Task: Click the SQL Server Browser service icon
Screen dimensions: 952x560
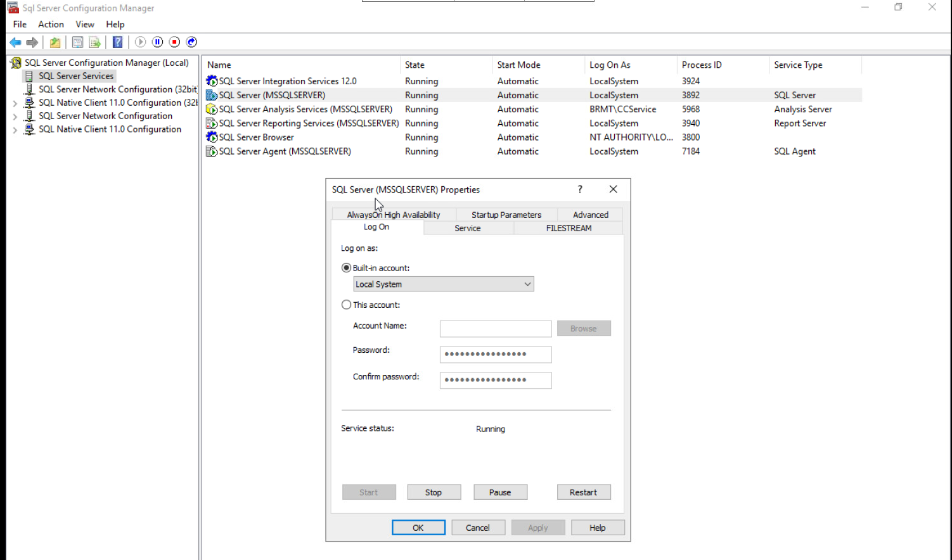Action: pos(212,137)
